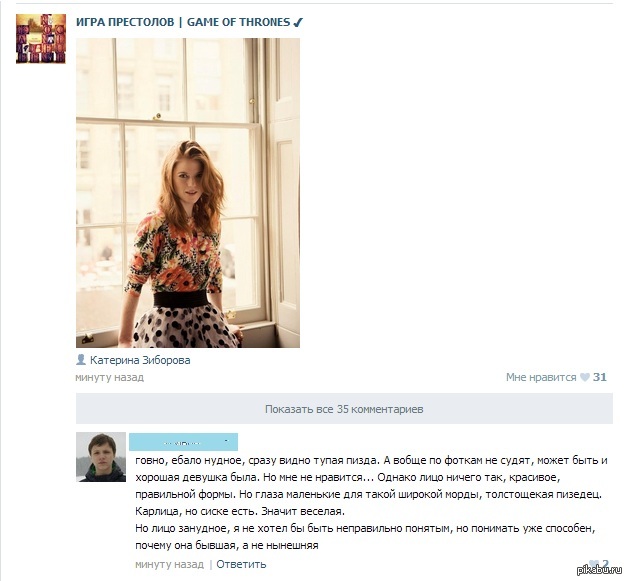The height and width of the screenshot is (581, 627).
Task: Open the ИГРА ПРЕСТОЛОВ | GAME OF THRONES page title
Action: 183,22
